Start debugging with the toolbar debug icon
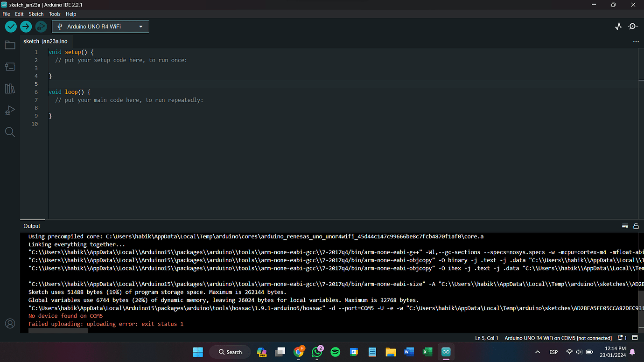This screenshot has width=644, height=362. tap(41, 27)
